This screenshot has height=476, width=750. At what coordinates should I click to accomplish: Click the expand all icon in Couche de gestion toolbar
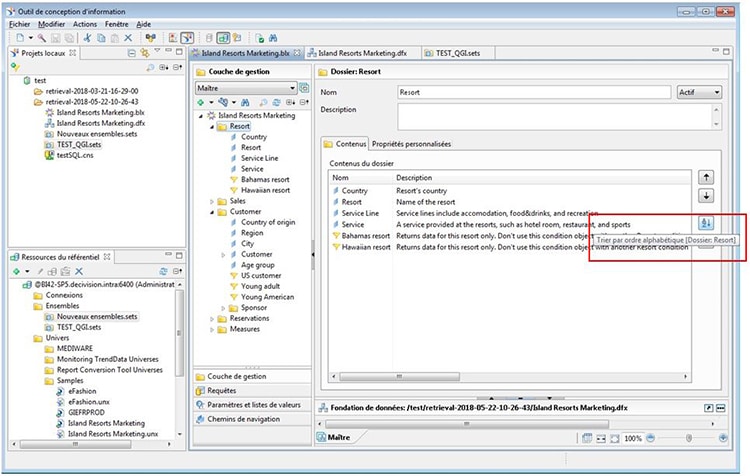[290, 102]
